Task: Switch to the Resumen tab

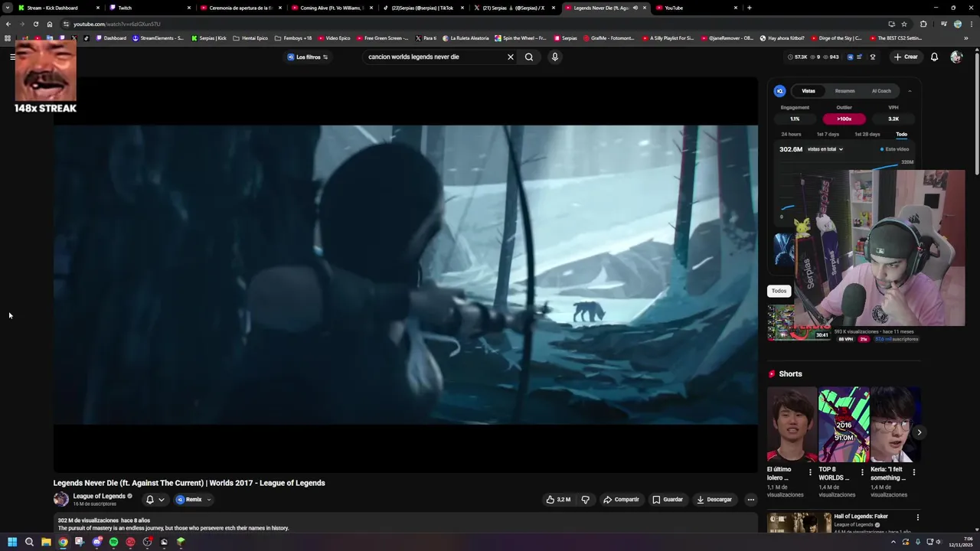Action: point(844,91)
